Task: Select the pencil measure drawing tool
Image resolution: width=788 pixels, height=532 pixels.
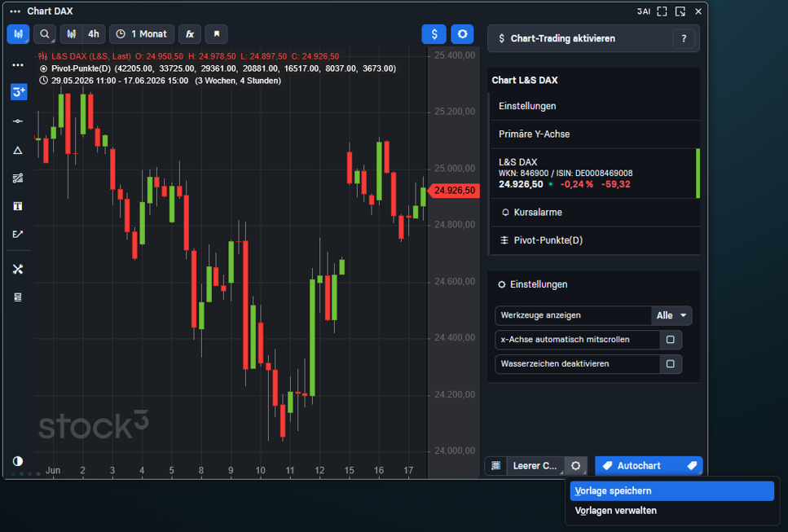Action: pyautogui.click(x=18, y=234)
